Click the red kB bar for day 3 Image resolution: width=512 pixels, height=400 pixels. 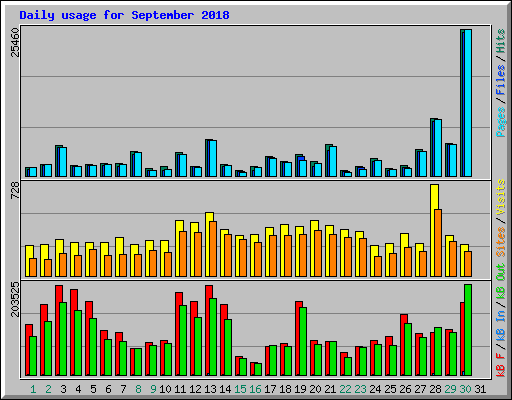tap(59, 330)
